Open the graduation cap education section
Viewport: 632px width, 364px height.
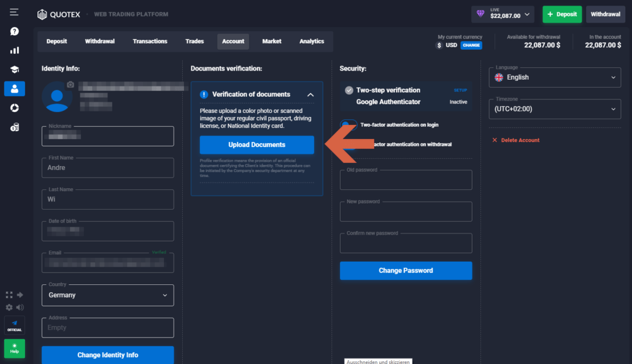(x=13, y=69)
